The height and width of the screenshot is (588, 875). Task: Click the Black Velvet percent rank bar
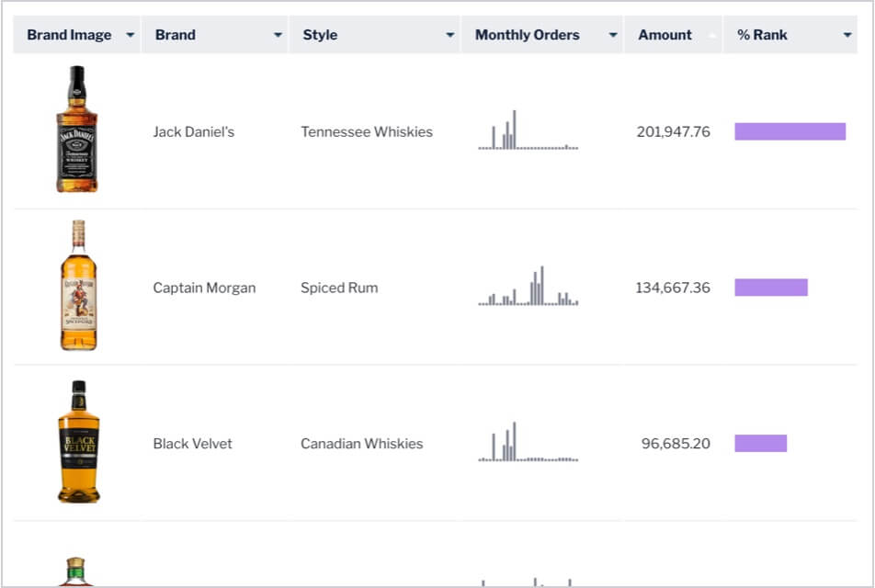760,444
